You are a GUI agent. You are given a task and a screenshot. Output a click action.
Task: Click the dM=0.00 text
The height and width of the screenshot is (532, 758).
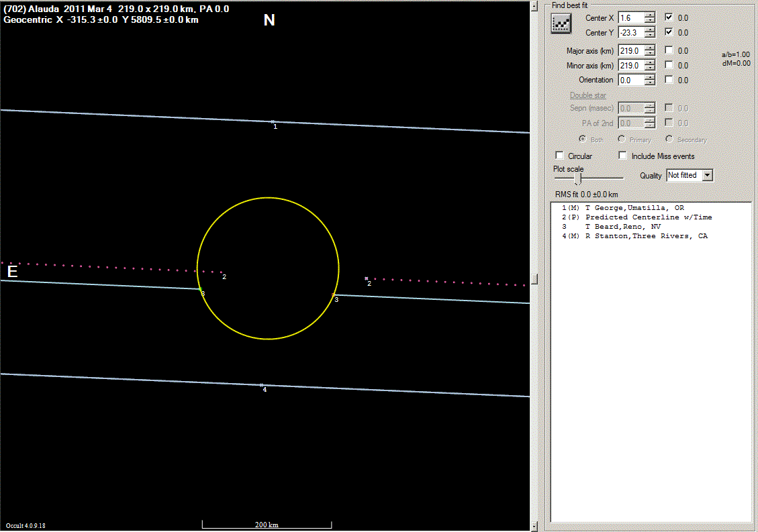tap(737, 63)
